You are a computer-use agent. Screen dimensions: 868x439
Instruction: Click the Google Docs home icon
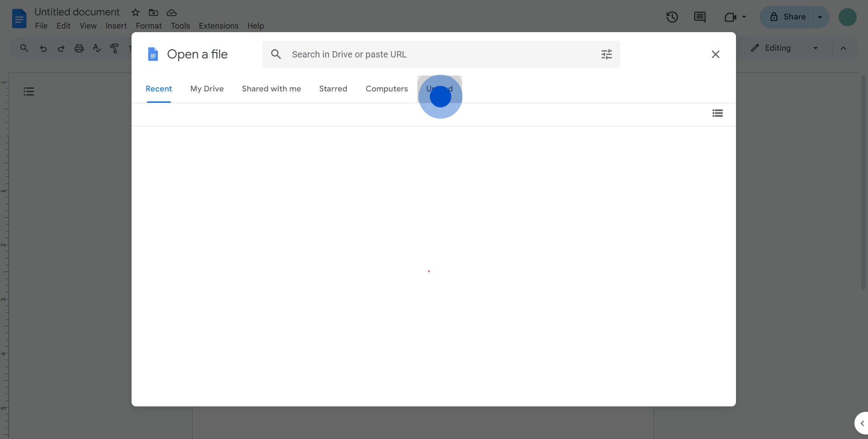(x=19, y=19)
